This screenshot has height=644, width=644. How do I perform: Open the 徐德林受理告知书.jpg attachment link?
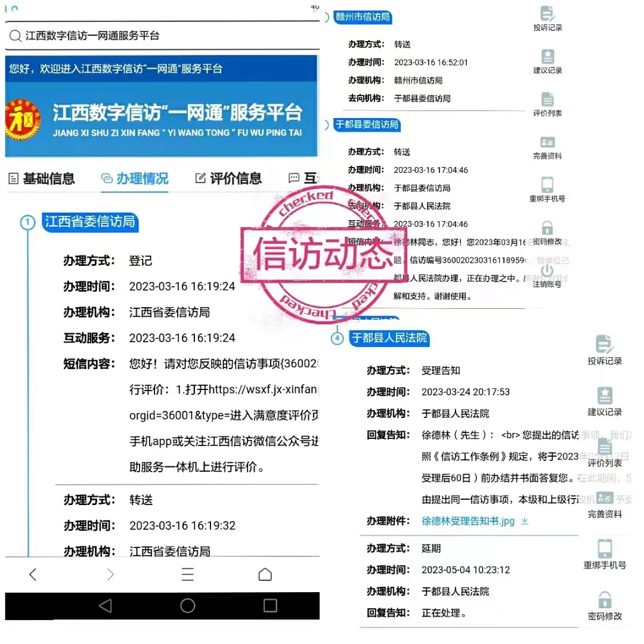(x=468, y=521)
